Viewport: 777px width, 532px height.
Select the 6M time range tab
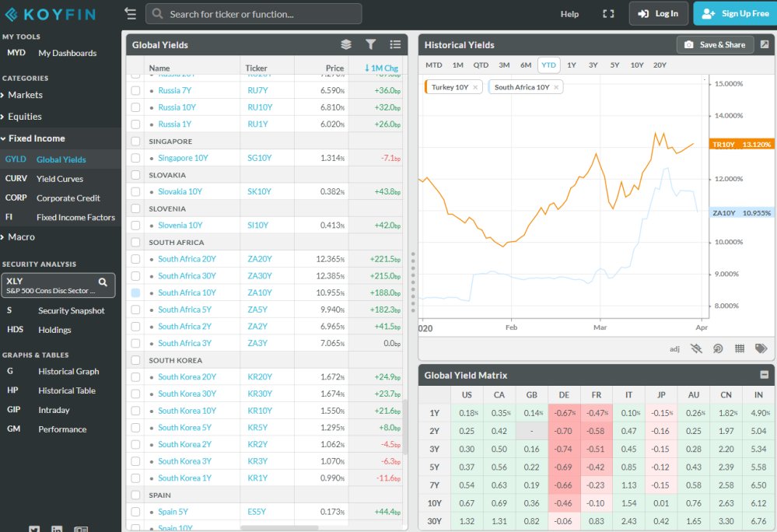(x=526, y=65)
